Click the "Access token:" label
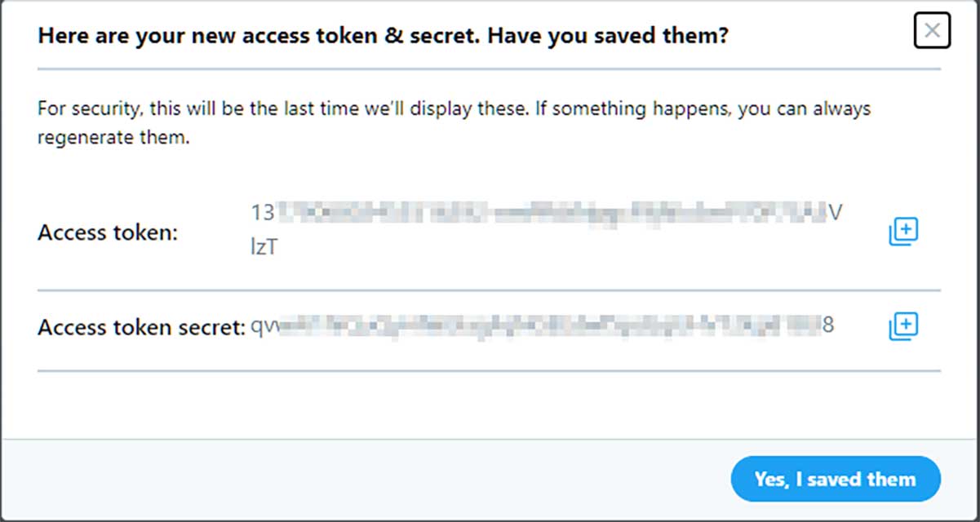This screenshot has height=522, width=980. 108,233
